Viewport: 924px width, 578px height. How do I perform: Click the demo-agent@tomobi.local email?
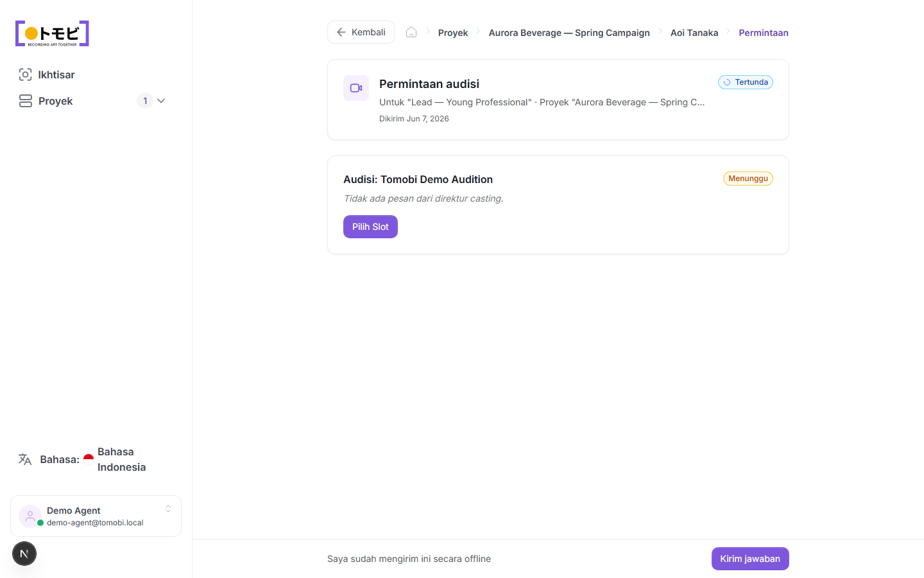tap(95, 523)
